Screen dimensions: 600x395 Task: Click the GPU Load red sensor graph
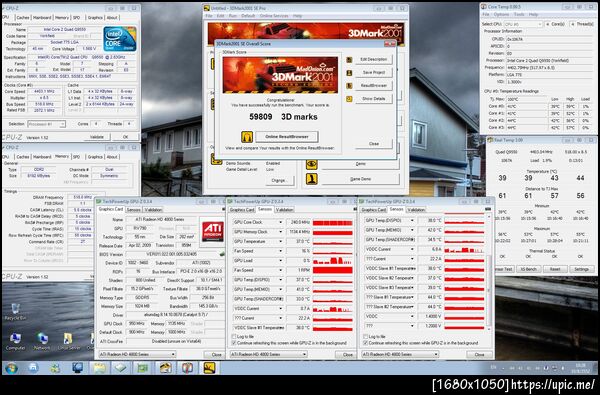coord(333,261)
